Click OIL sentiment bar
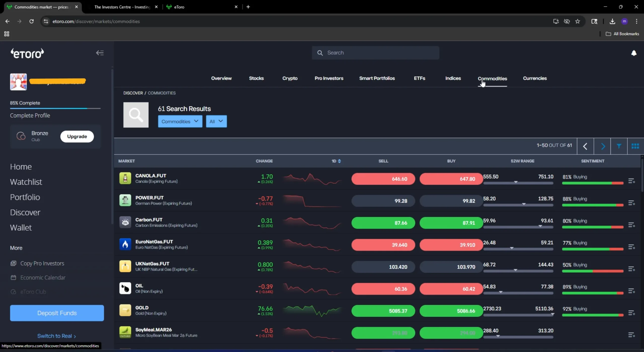 tap(593, 293)
